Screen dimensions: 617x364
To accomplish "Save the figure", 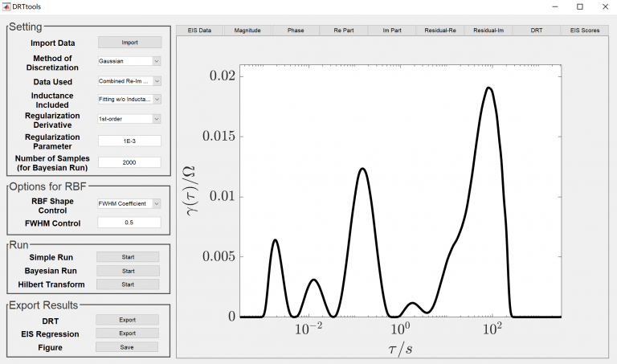I will click(x=128, y=347).
